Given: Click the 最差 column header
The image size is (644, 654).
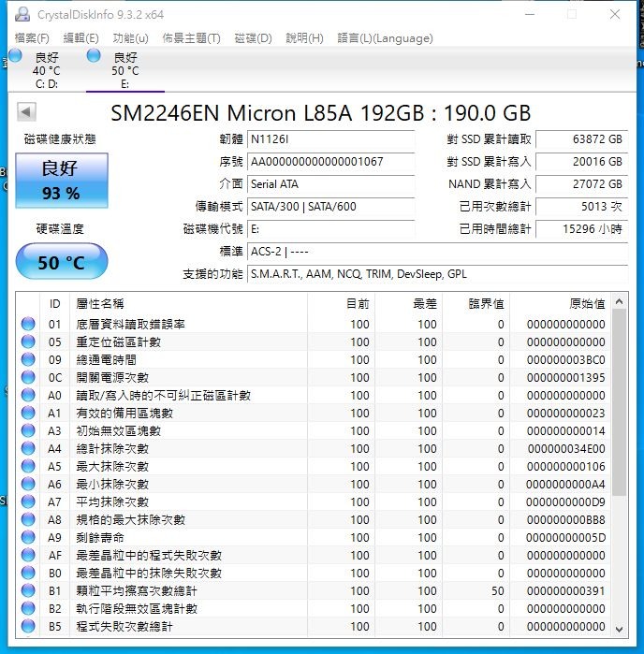Looking at the screenshot, I should pos(409,304).
